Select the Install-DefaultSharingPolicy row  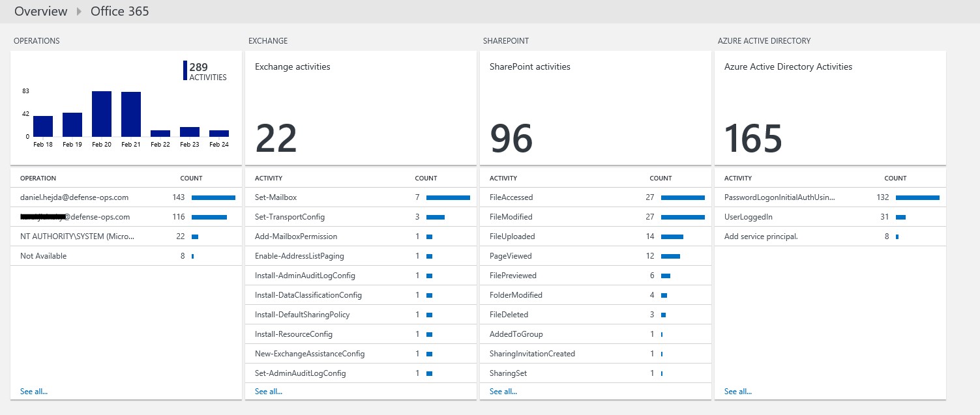361,315
